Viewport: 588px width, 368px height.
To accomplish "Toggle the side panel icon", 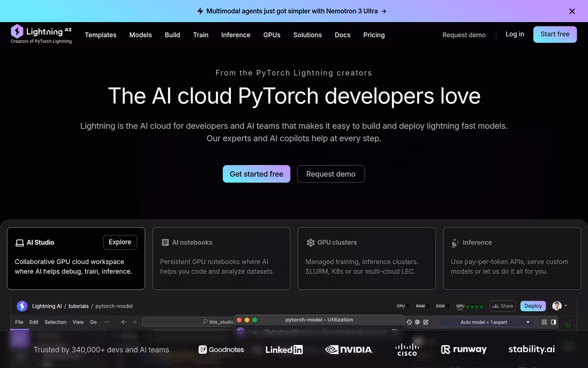I will (x=554, y=322).
